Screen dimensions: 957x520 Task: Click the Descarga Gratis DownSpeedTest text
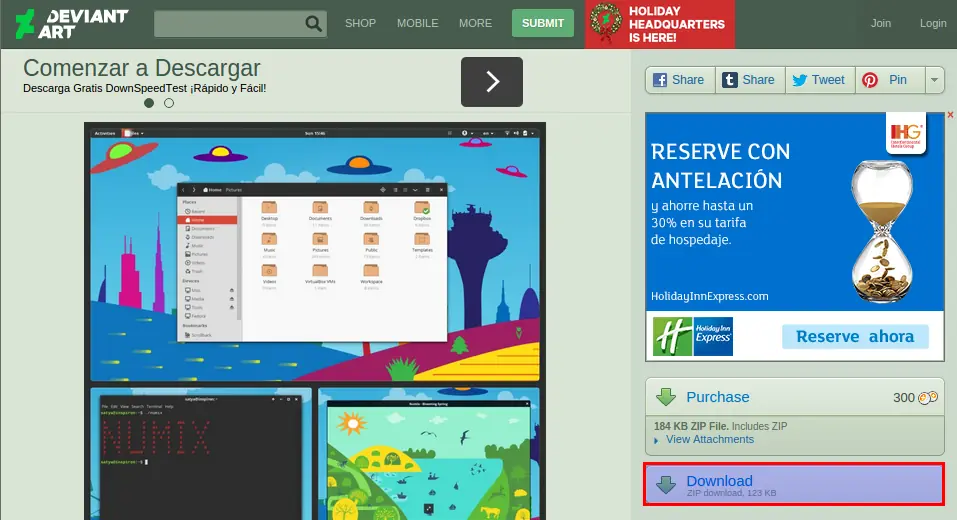[x=145, y=88]
